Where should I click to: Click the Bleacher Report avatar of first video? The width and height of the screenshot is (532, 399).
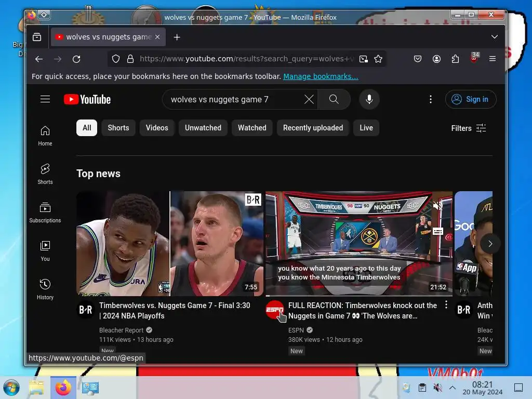click(86, 310)
